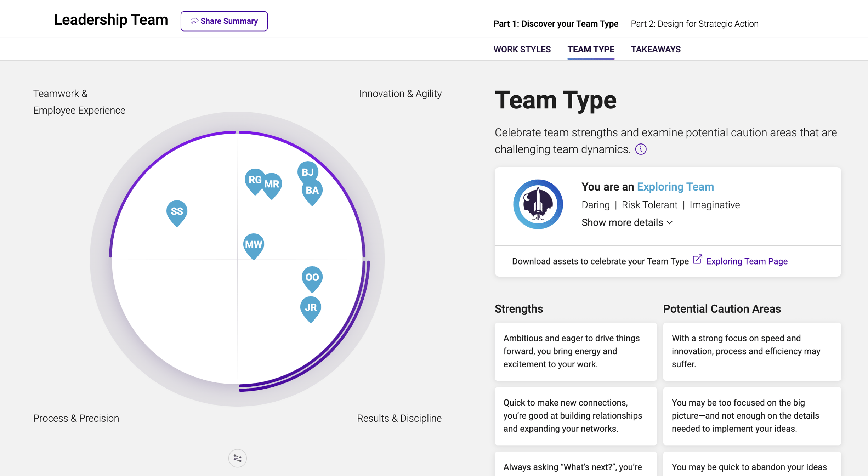Image resolution: width=868 pixels, height=476 pixels.
Task: Click the JR pin in Results & Discipline quadrant
Action: click(311, 307)
